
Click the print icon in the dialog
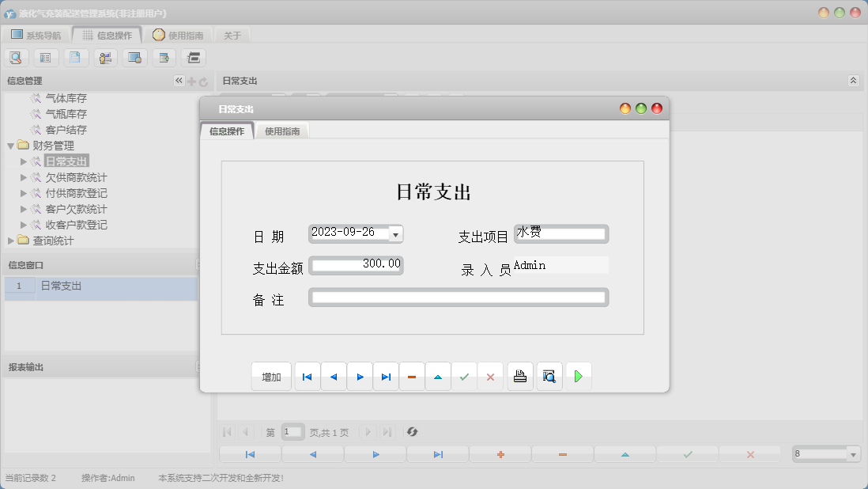(520, 376)
